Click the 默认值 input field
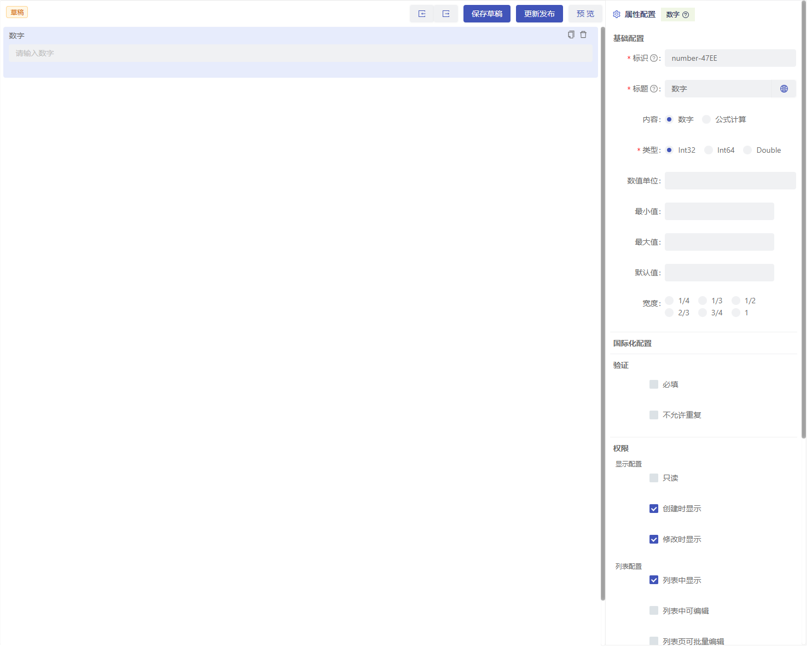The image size is (812, 652). point(720,273)
